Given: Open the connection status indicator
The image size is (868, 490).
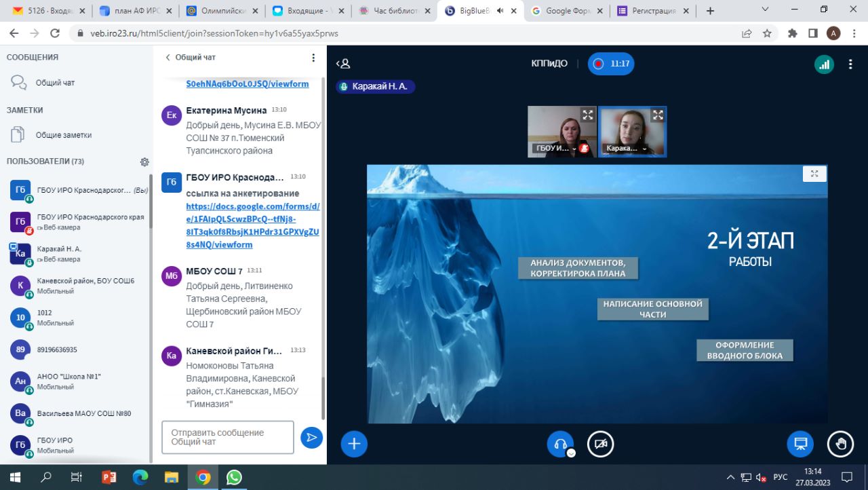Looking at the screenshot, I should [x=824, y=64].
